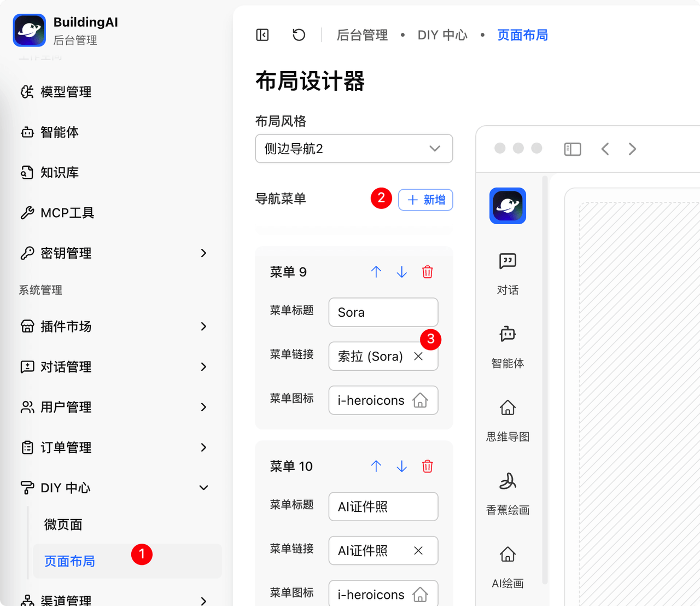Open 思维导图 from the preview navigation
Image resolution: width=700 pixels, height=606 pixels.
pos(507,409)
